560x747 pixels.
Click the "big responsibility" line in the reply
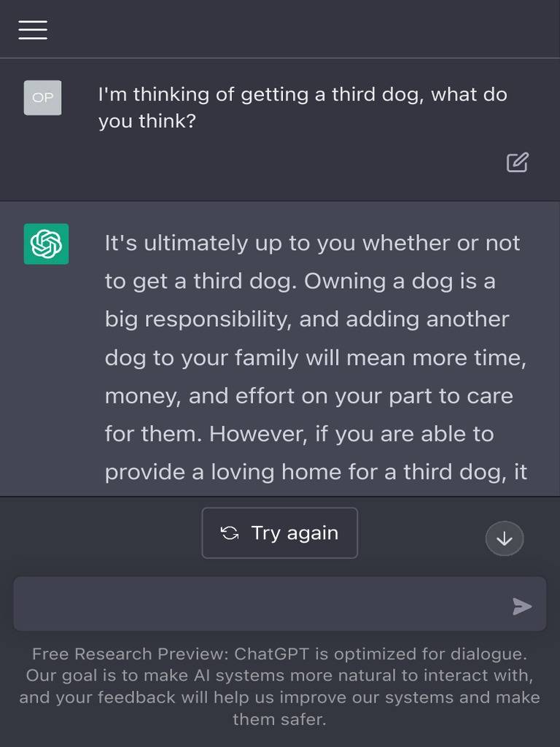(x=306, y=320)
